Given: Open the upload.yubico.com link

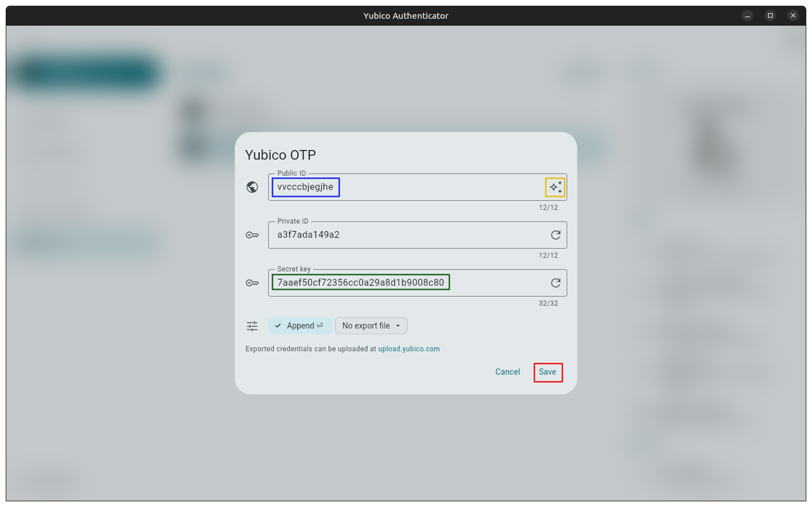Looking at the screenshot, I should (x=409, y=349).
